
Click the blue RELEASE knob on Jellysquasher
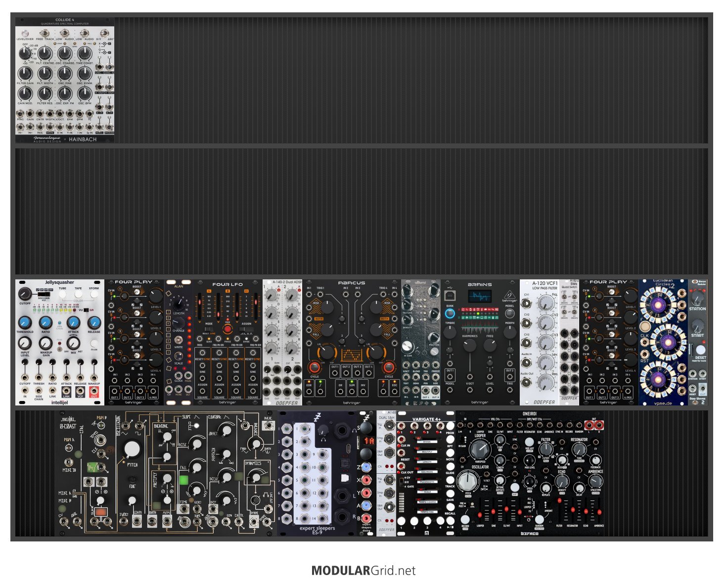(94, 322)
